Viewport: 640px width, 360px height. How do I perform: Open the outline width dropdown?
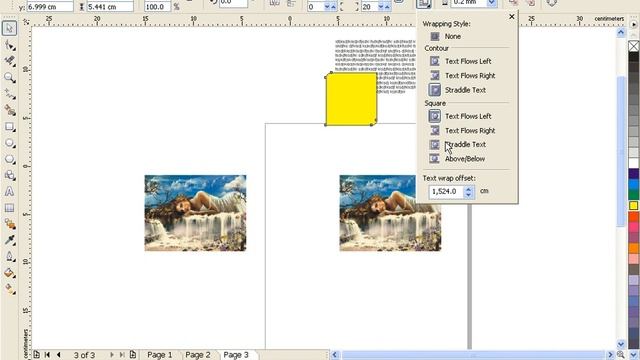coord(491,3)
